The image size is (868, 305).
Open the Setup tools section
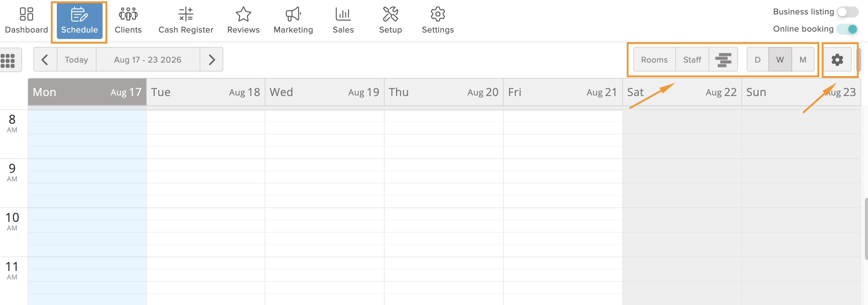coord(390,21)
